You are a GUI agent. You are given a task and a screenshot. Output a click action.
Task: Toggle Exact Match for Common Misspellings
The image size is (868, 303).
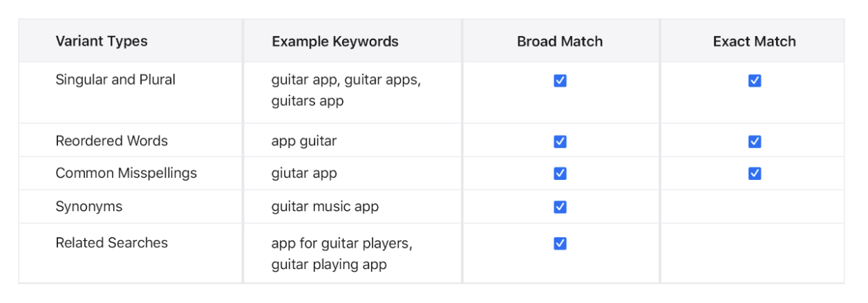(x=755, y=174)
